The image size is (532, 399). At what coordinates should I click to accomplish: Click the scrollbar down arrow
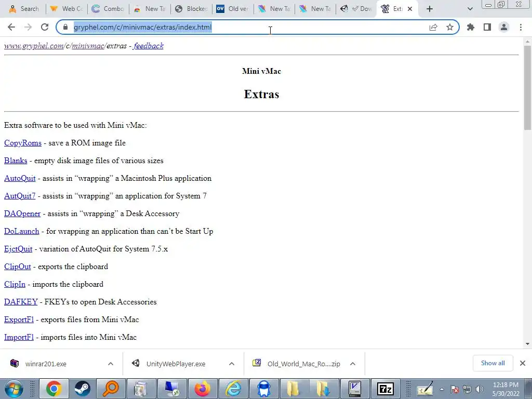click(527, 344)
